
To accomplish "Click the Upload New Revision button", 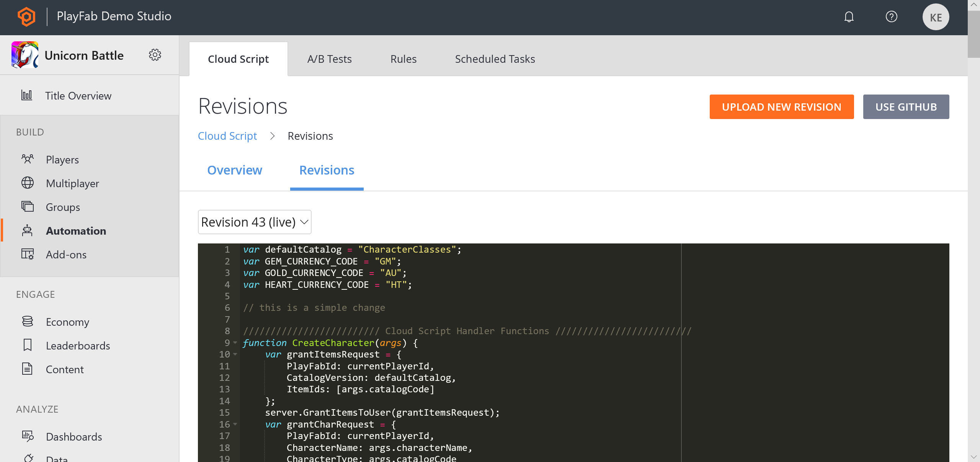I will click(x=781, y=106).
